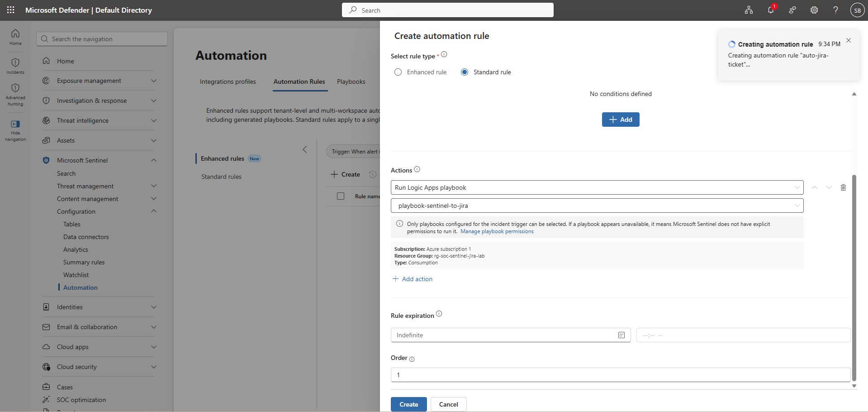Image resolution: width=868 pixels, height=412 pixels.
Task: Click the panel scrollbar up arrow
Action: click(854, 94)
